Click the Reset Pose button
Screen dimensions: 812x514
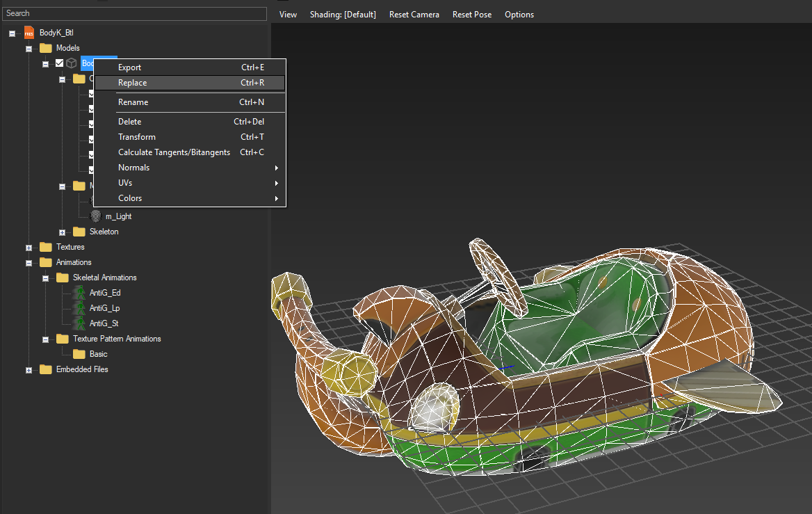[472, 14]
